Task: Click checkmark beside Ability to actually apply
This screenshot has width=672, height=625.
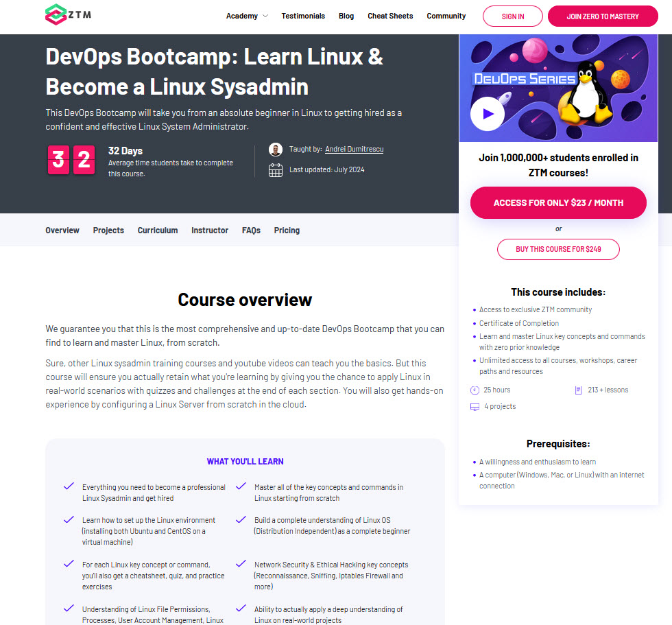Action: (x=241, y=609)
